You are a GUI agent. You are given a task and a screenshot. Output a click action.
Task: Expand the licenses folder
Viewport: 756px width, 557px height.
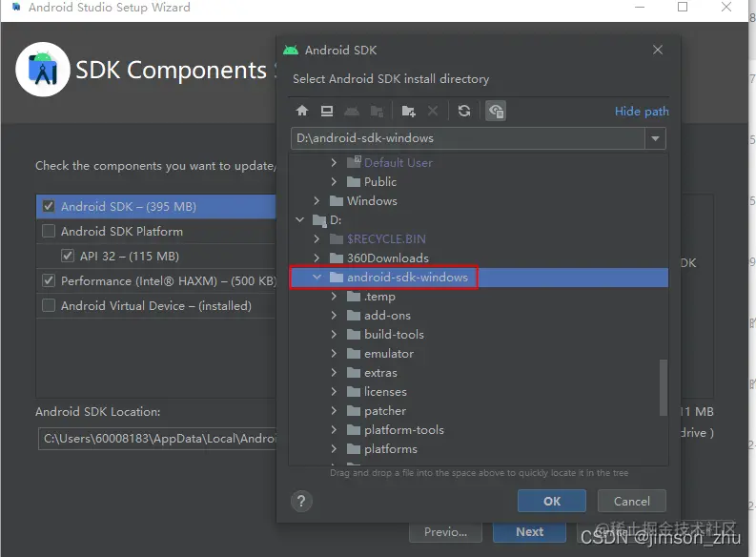pyautogui.click(x=334, y=392)
